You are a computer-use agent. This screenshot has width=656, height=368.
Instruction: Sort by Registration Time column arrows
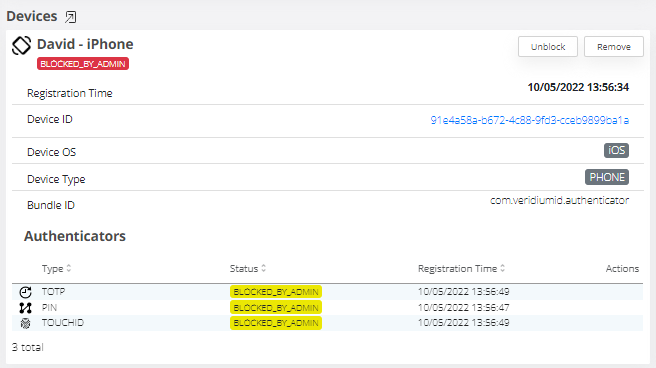502,268
